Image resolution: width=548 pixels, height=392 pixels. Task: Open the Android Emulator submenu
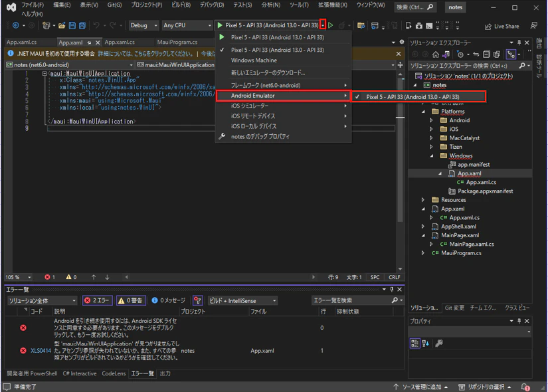[283, 96]
